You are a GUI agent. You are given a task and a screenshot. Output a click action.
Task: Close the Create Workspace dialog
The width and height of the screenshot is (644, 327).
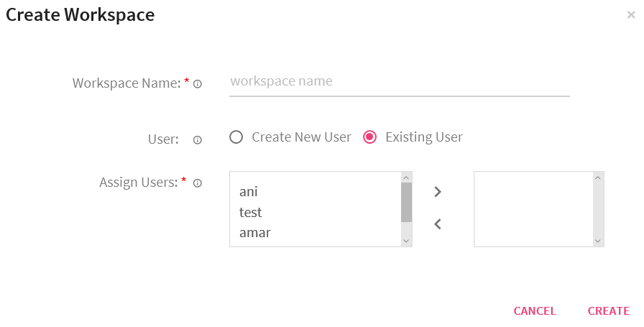pos(631,15)
